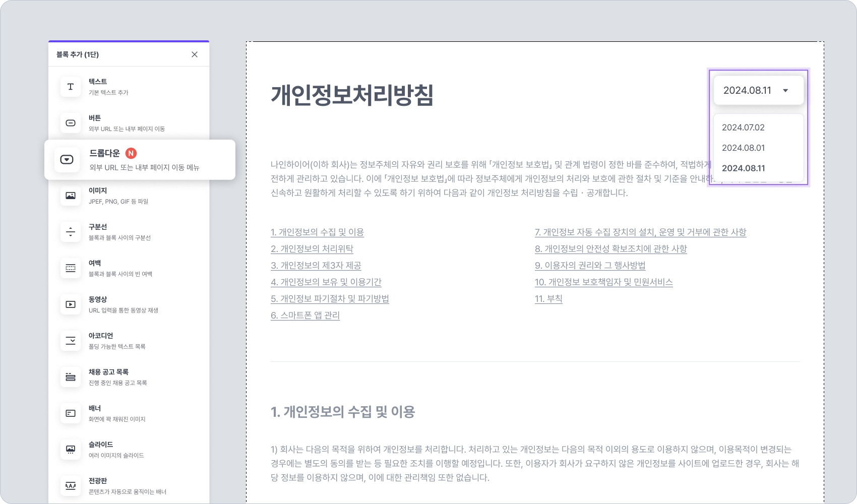The height and width of the screenshot is (504, 857).
Task: Open link 6. 스마트폰 앱 관리
Action: pos(305,316)
